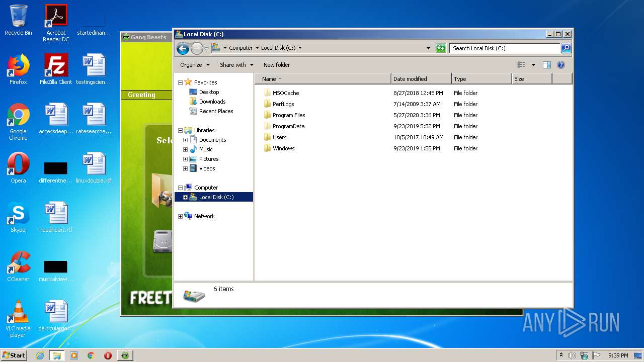Image resolution: width=644 pixels, height=362 pixels.
Task: Switch to Gang Beasts taskbar button
Action: (125, 355)
